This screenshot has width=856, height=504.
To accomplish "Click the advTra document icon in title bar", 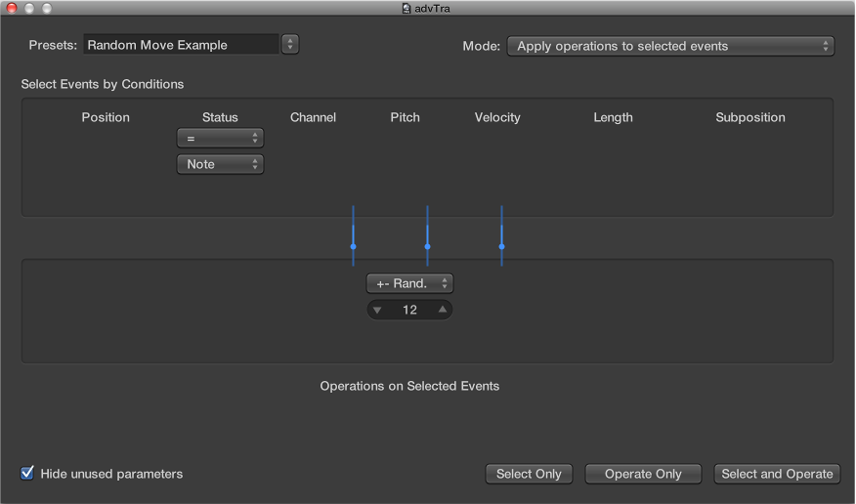I will click(x=407, y=8).
